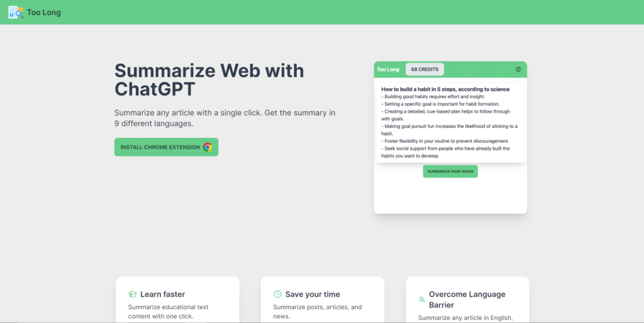Click the Too Long brand name in header

point(44,13)
